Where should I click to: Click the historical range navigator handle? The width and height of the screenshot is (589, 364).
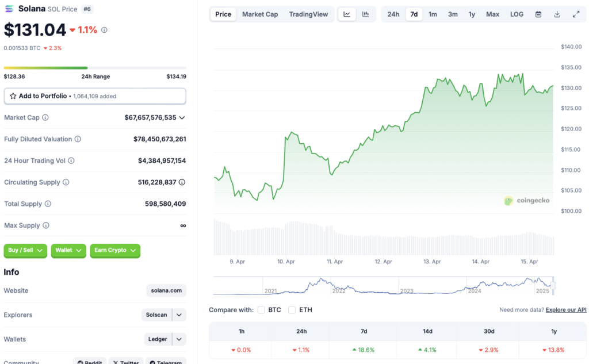click(553, 285)
